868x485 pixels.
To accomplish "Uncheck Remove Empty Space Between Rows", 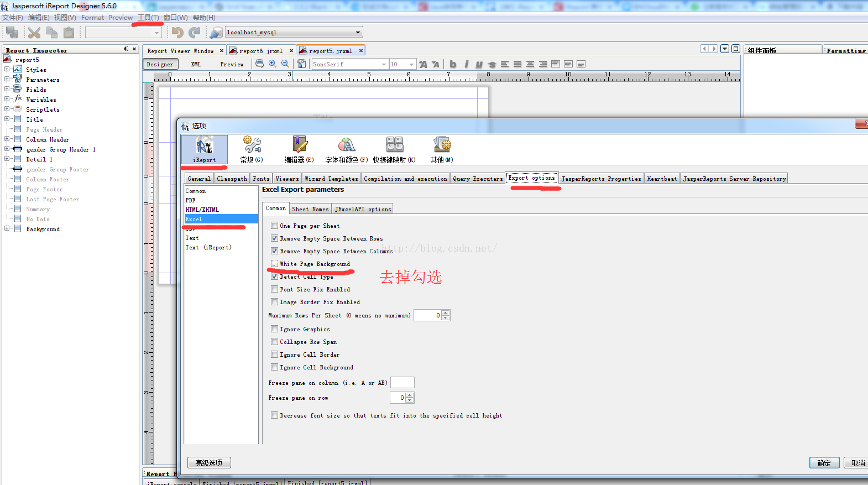I will (x=274, y=238).
